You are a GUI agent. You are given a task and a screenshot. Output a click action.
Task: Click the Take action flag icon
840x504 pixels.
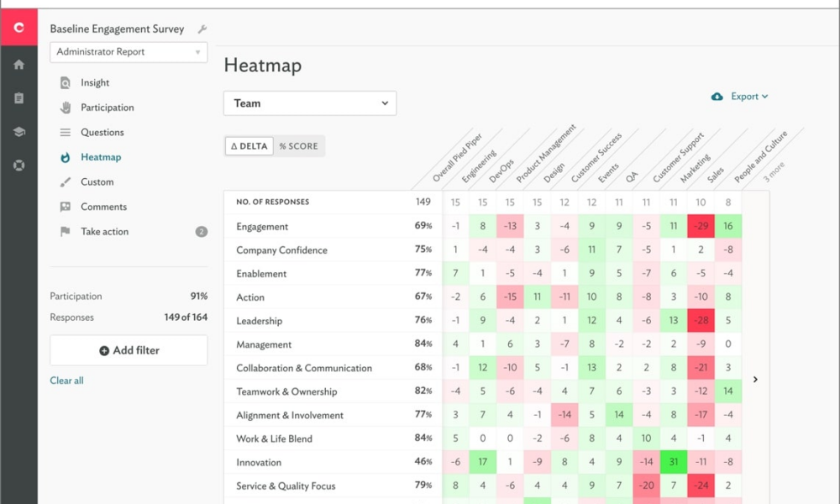66,231
